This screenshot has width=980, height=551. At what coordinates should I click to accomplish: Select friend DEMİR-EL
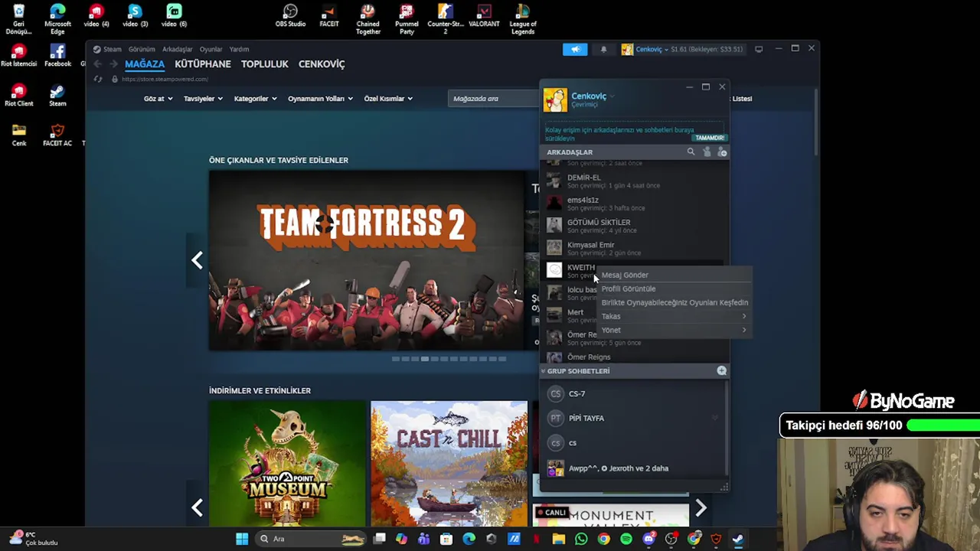(634, 181)
